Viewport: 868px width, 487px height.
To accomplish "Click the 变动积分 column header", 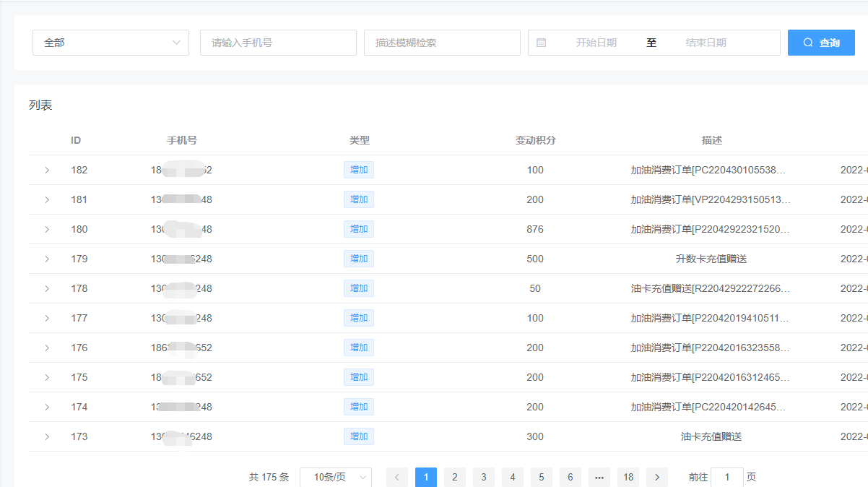I will click(x=535, y=140).
